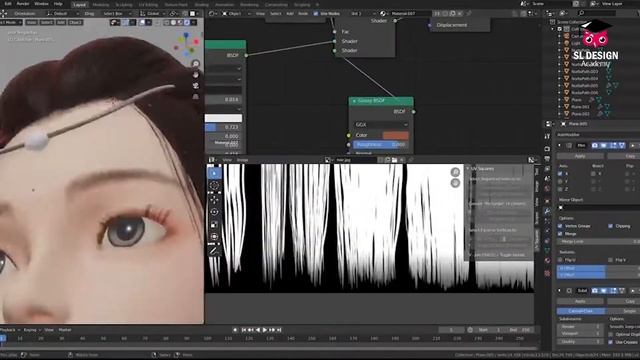Enable the Flip V texture checkbox

point(611,260)
